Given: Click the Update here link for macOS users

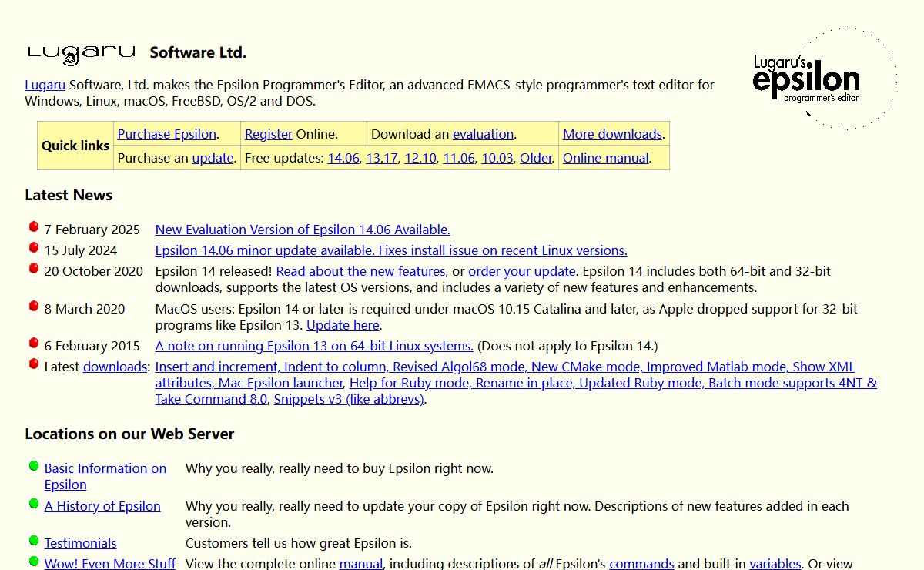Looking at the screenshot, I should (343, 325).
